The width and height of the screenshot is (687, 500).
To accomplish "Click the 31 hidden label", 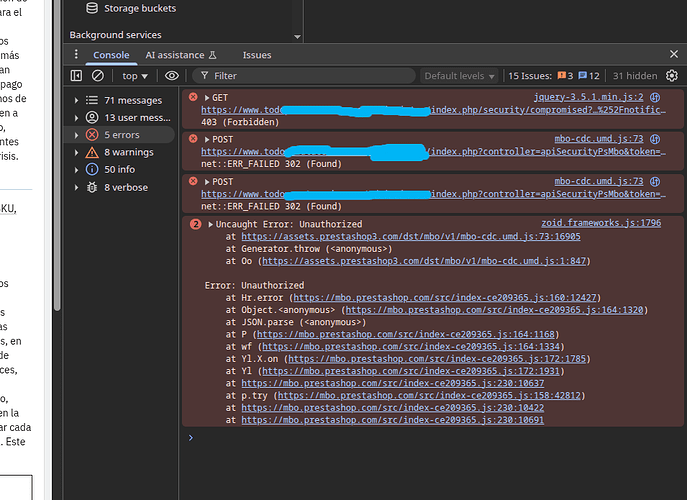I will point(634,76).
